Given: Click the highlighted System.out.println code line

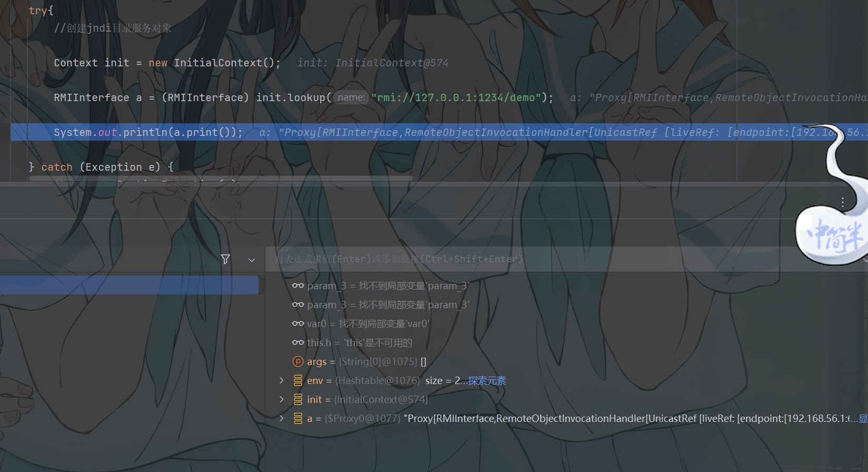Looking at the screenshot, I should tap(439, 132).
